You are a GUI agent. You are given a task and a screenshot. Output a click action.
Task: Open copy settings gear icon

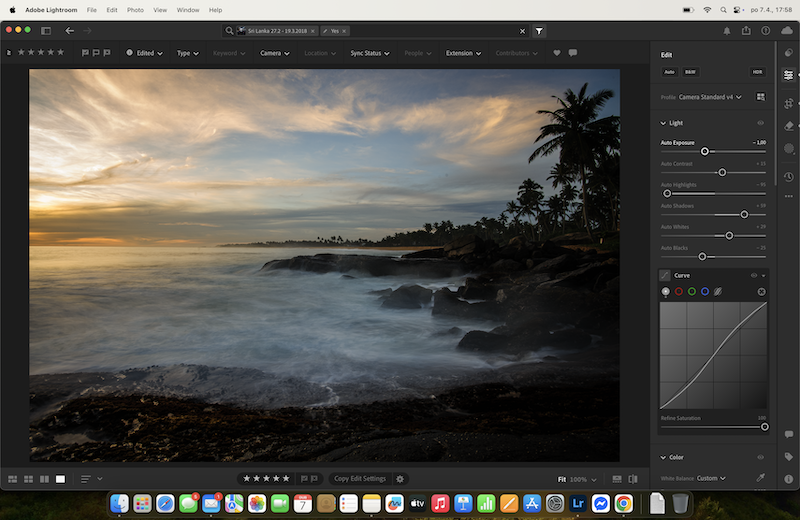[x=400, y=479]
